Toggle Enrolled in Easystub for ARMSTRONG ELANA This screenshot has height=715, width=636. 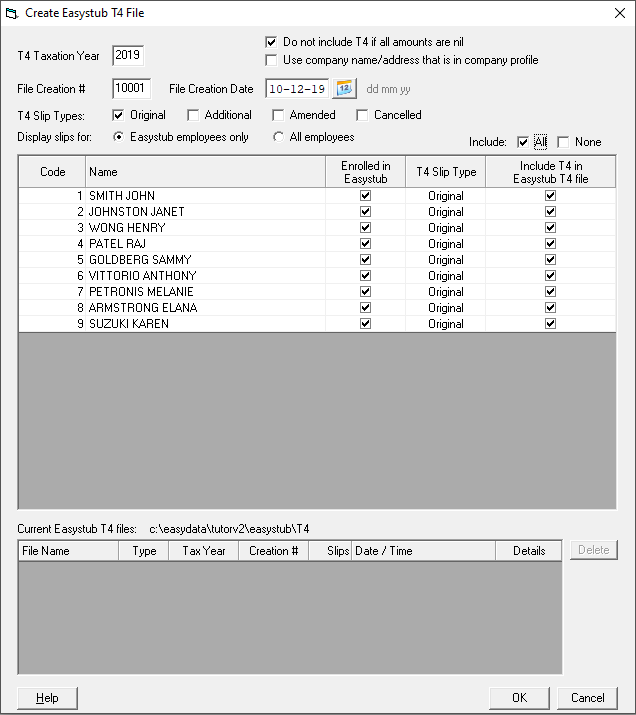[365, 307]
